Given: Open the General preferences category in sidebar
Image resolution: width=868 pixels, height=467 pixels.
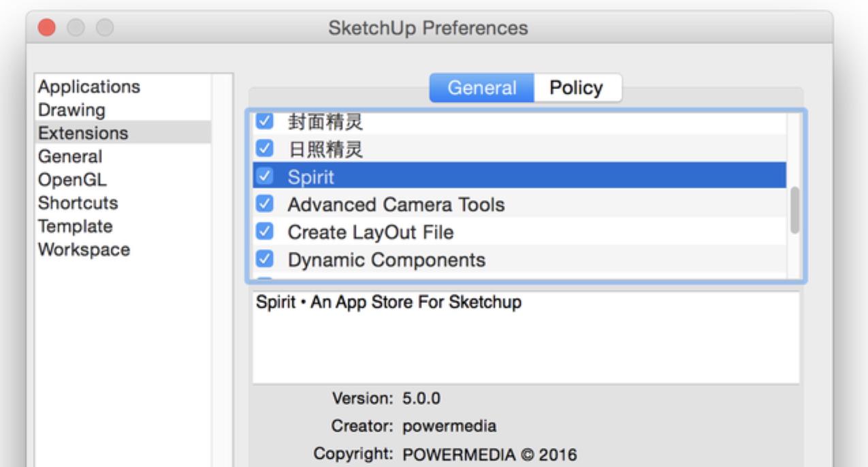Looking at the screenshot, I should pos(70,157).
